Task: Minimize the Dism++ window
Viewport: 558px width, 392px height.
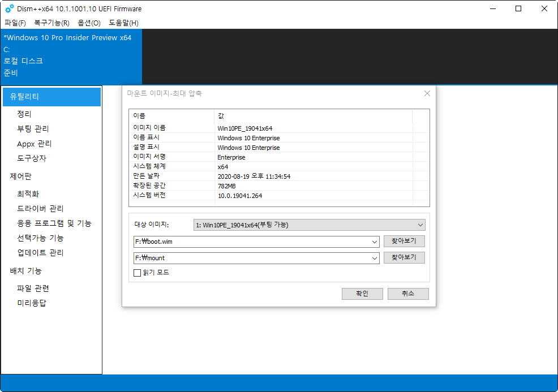Action: 493,8
